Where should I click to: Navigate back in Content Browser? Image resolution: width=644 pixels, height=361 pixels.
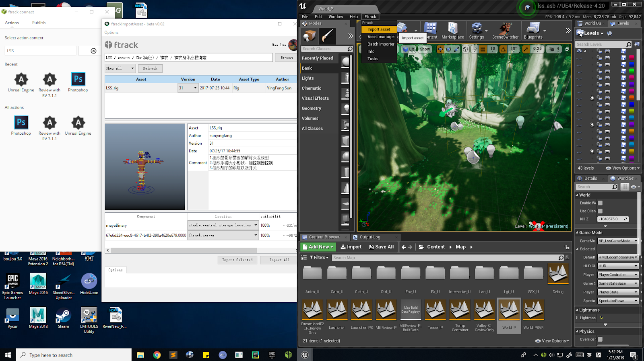tap(404, 247)
